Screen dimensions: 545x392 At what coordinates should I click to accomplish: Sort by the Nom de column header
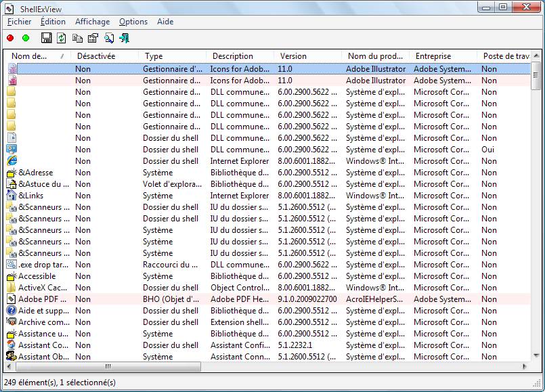pos(37,56)
